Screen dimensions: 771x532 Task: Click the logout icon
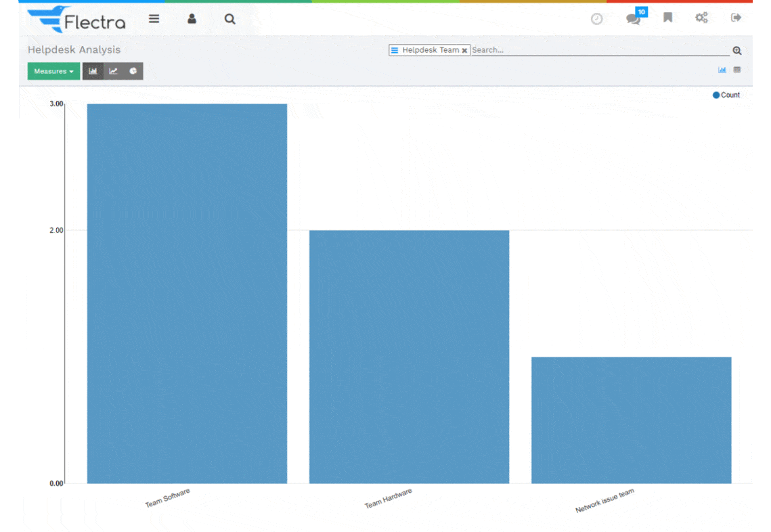pyautogui.click(x=736, y=18)
